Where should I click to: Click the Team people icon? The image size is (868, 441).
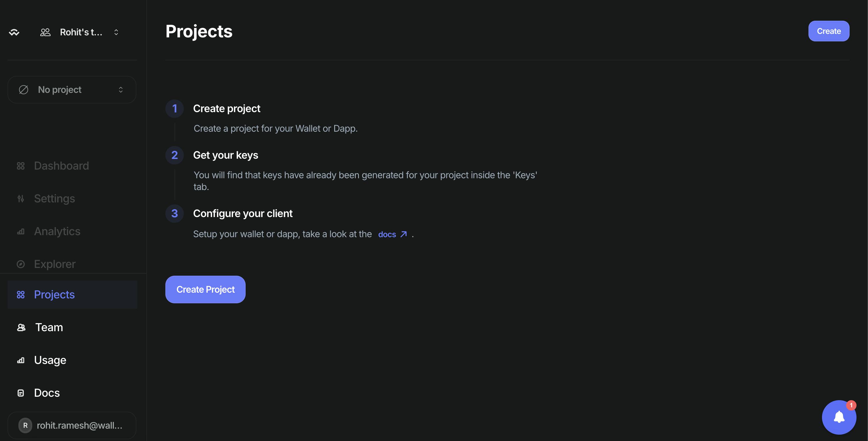(20, 327)
